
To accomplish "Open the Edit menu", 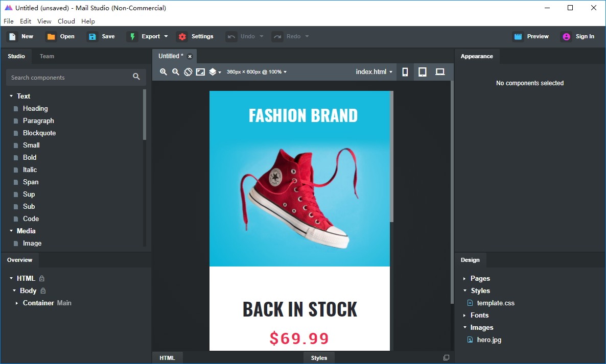I will pos(26,21).
